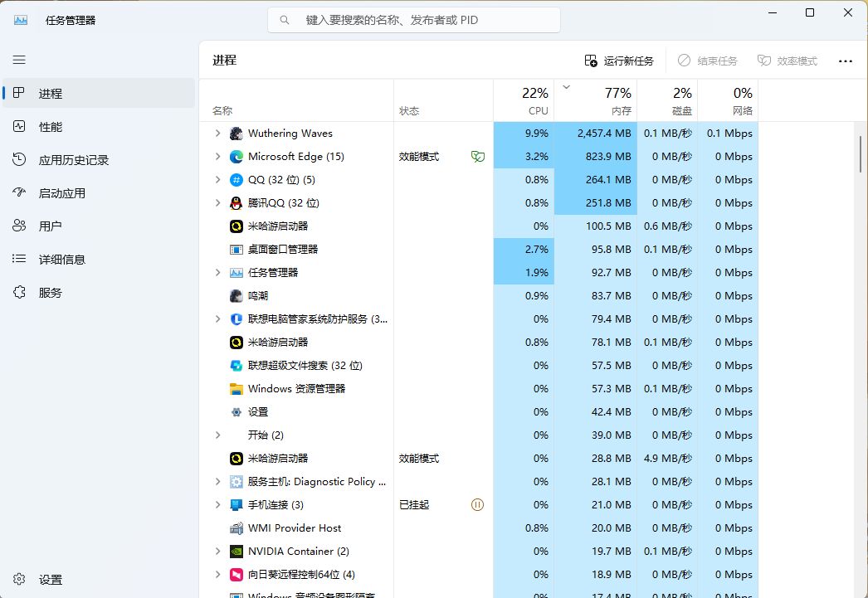Click the QQ (32 位) (5) blue icon
Viewport: 868px width, 598px height.
point(237,180)
